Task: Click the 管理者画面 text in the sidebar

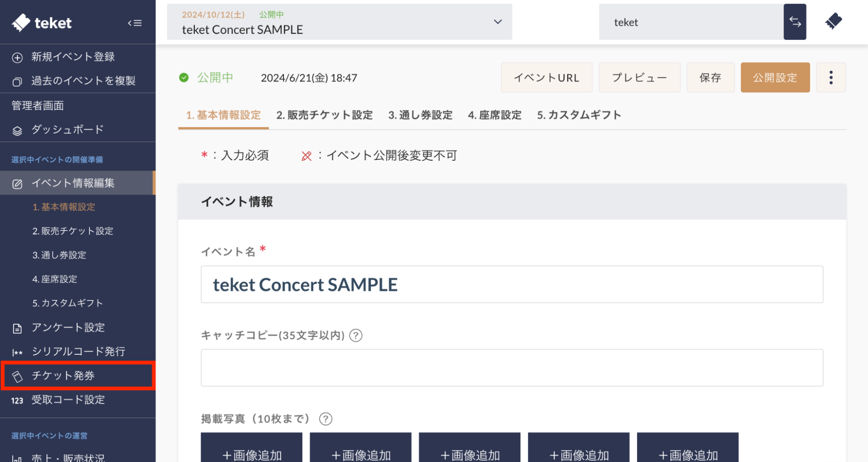Action: pyautogui.click(x=38, y=106)
